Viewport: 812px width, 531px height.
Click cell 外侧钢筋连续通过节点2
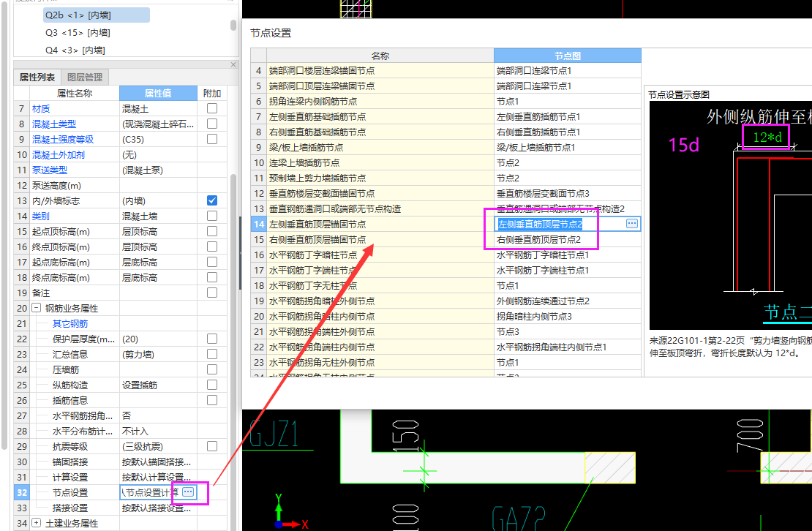(x=568, y=301)
